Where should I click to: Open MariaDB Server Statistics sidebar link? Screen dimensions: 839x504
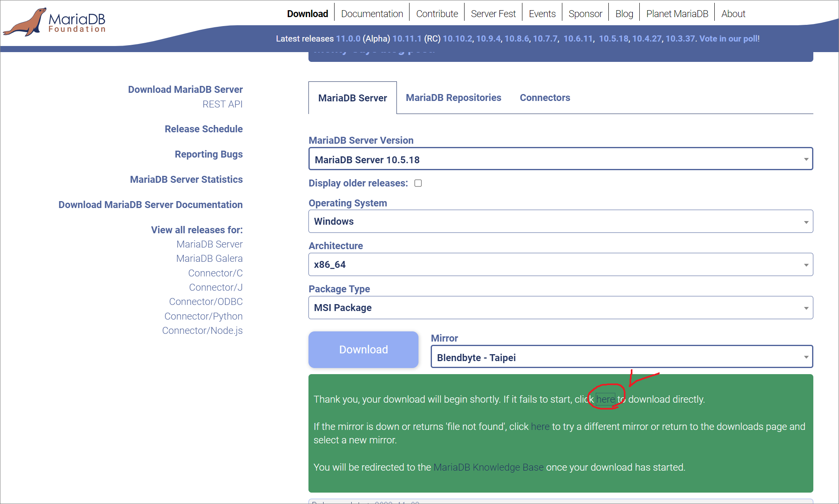tap(186, 180)
